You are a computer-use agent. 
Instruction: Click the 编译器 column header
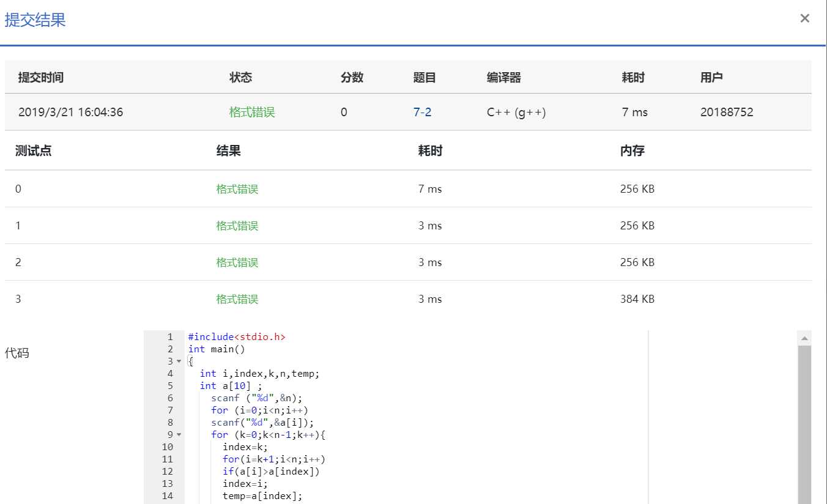[x=504, y=78]
